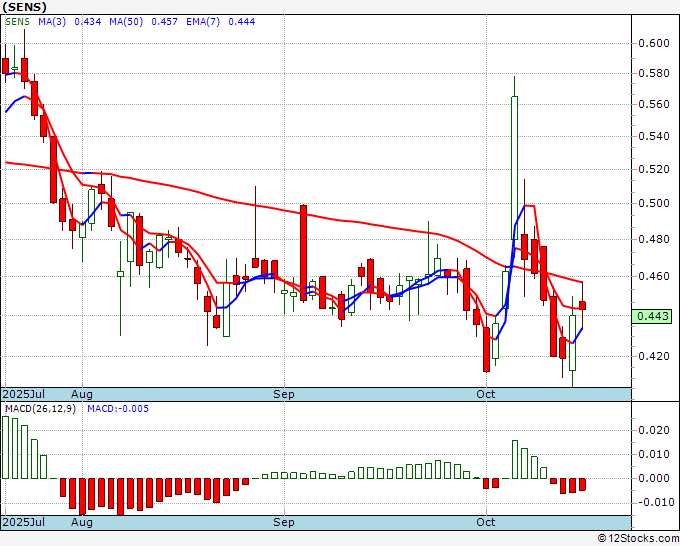Click the EMA(7) legend label

coord(203,22)
